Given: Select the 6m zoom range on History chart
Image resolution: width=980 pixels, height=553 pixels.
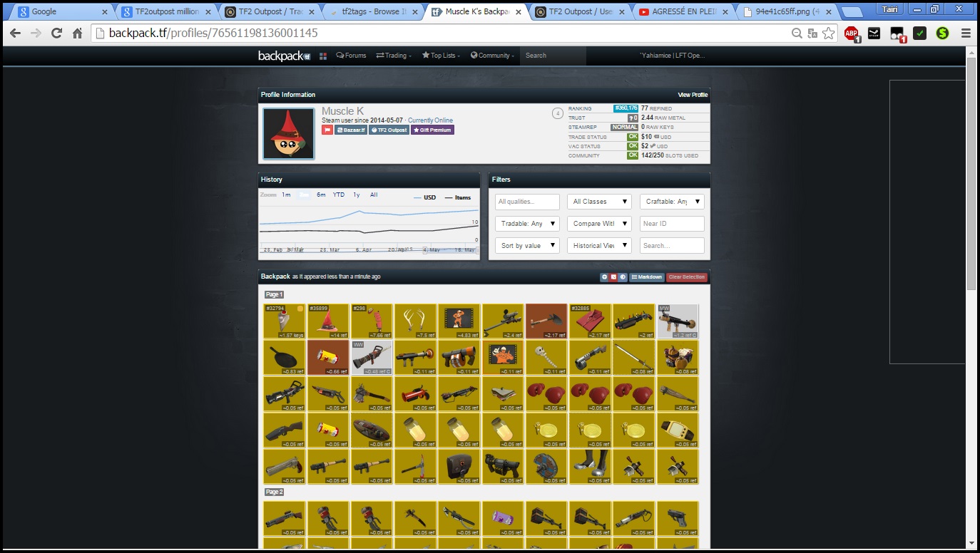Looking at the screenshot, I should pyautogui.click(x=321, y=195).
